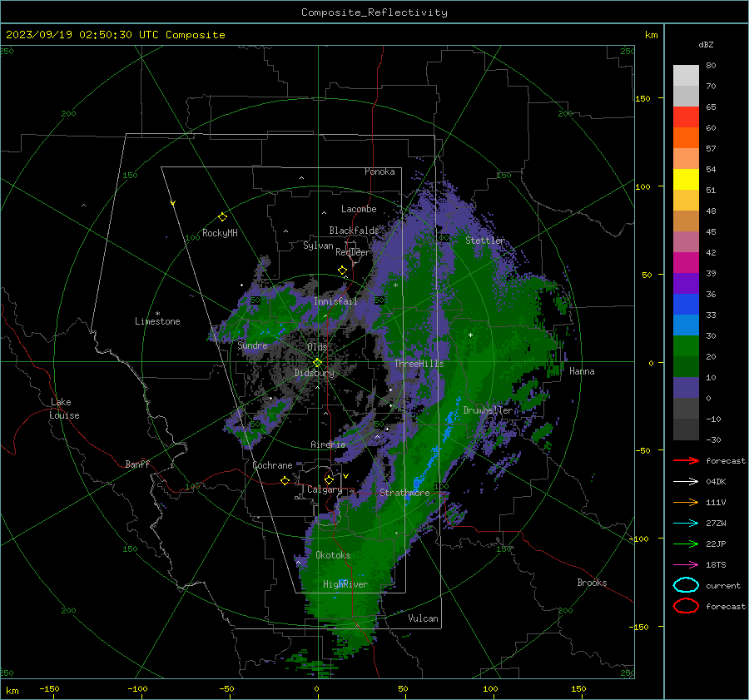Click the Olds town label
Image resolution: width=749 pixels, height=700 pixels.
(x=317, y=347)
